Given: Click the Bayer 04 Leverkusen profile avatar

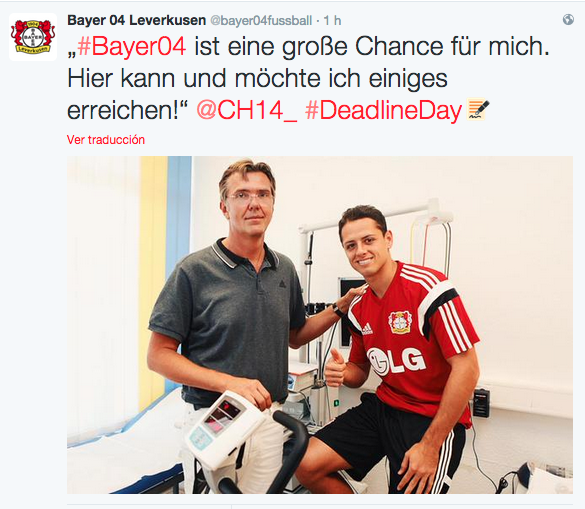Looking at the screenshot, I should pyautogui.click(x=33, y=37).
